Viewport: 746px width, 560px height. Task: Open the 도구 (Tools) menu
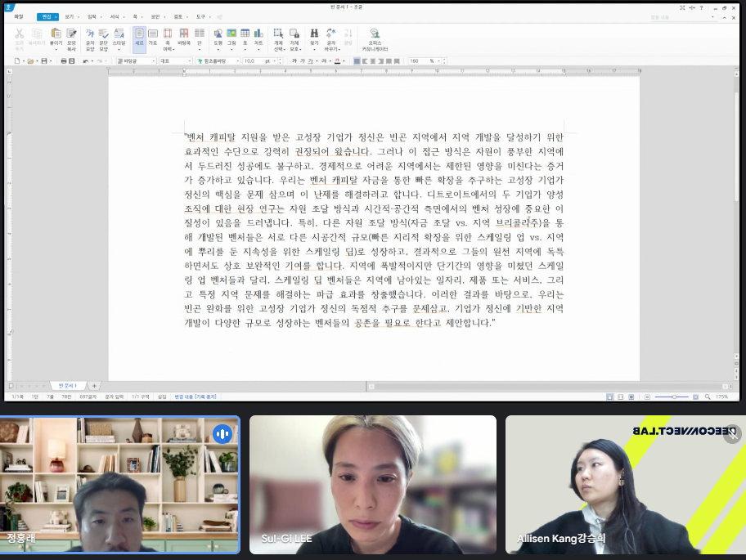[x=200, y=16]
